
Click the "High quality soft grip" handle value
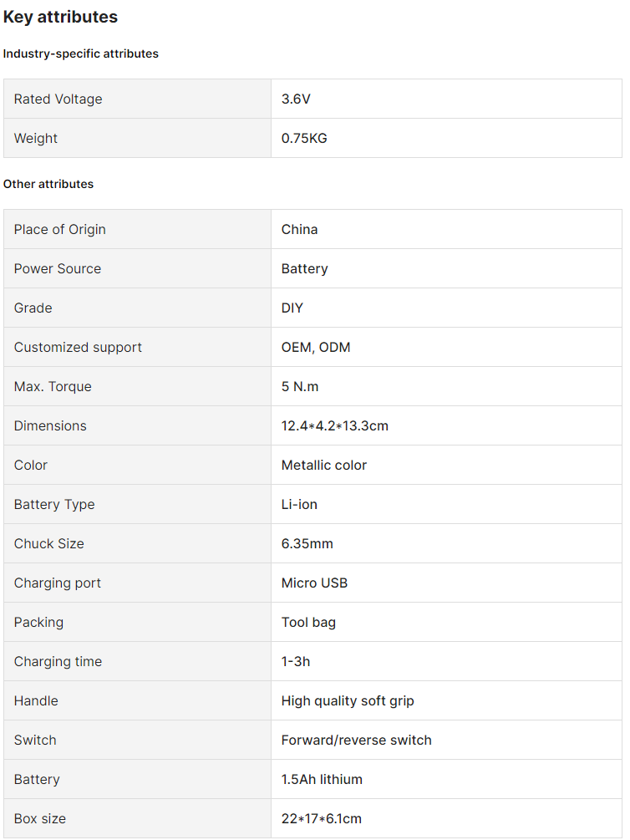click(348, 700)
